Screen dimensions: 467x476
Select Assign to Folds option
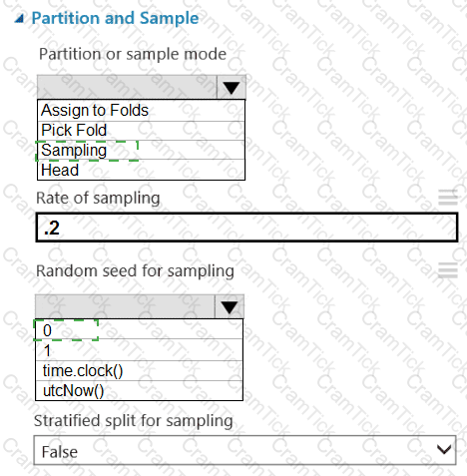point(141,111)
